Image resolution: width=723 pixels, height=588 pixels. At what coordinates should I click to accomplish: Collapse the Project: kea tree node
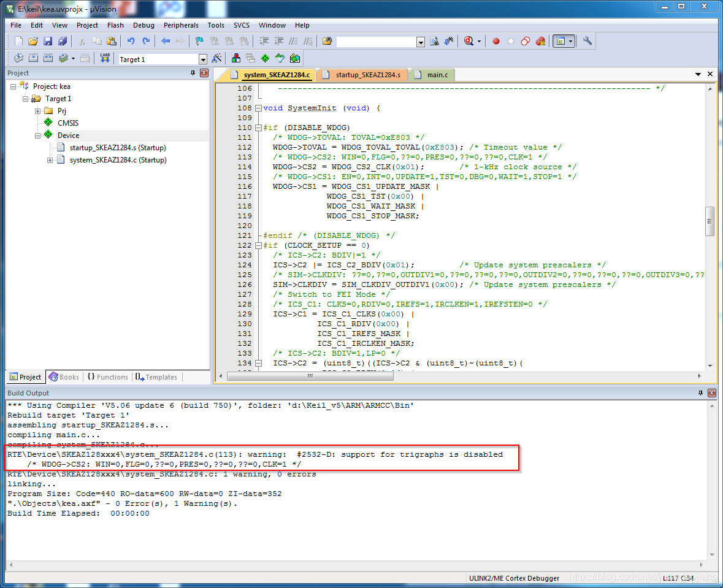(13, 86)
